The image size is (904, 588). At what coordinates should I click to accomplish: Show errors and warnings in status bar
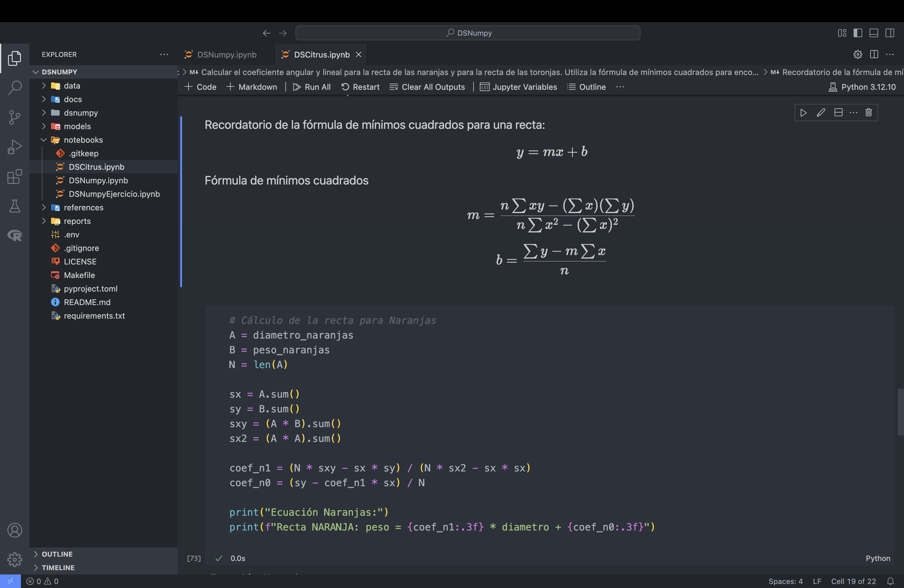(x=42, y=581)
